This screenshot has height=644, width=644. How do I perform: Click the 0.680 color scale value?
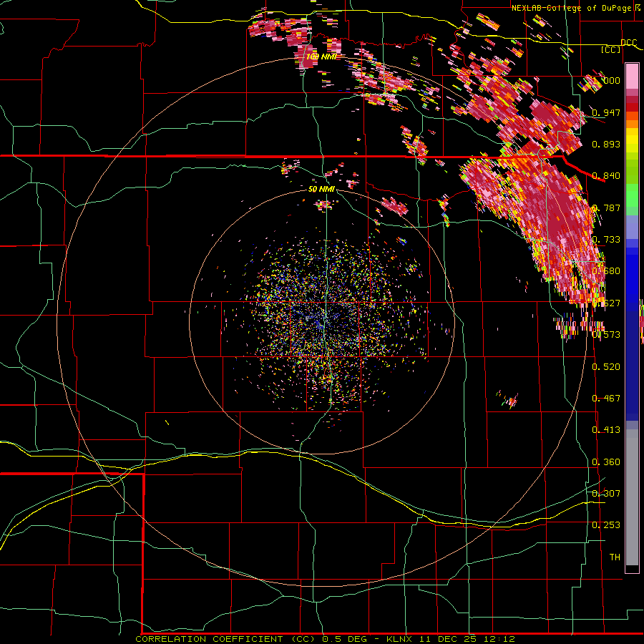(x=606, y=271)
